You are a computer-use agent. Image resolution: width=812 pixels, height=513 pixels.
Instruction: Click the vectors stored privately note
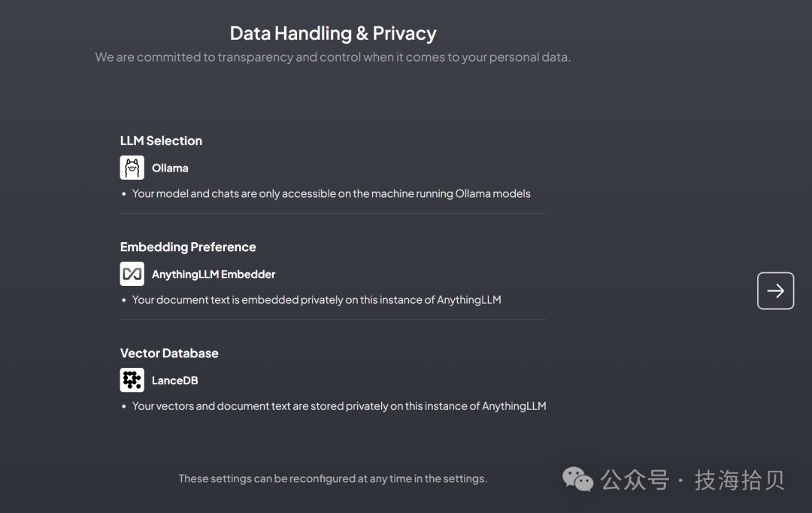(x=339, y=405)
